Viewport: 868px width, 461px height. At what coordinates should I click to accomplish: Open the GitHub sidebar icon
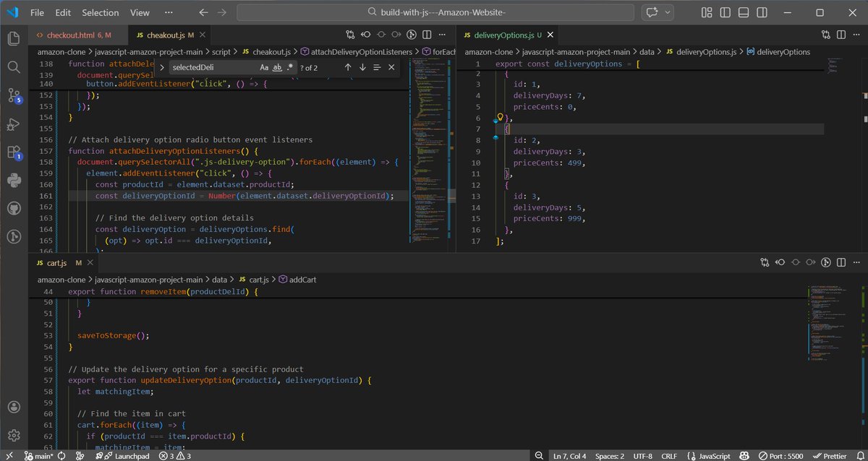pyautogui.click(x=14, y=208)
